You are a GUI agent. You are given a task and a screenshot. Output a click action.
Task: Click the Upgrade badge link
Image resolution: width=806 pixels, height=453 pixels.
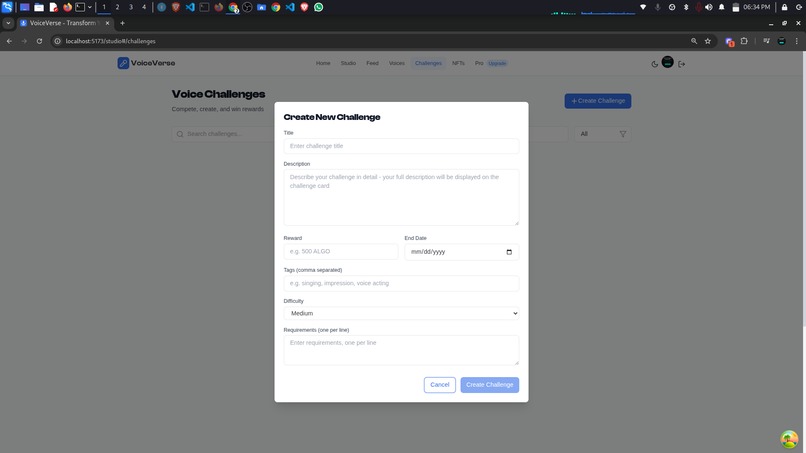tap(497, 63)
